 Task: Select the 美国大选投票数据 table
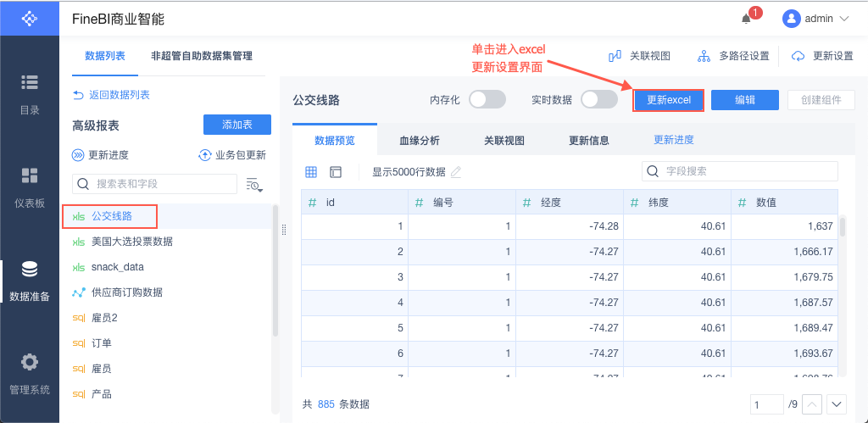[x=131, y=242]
